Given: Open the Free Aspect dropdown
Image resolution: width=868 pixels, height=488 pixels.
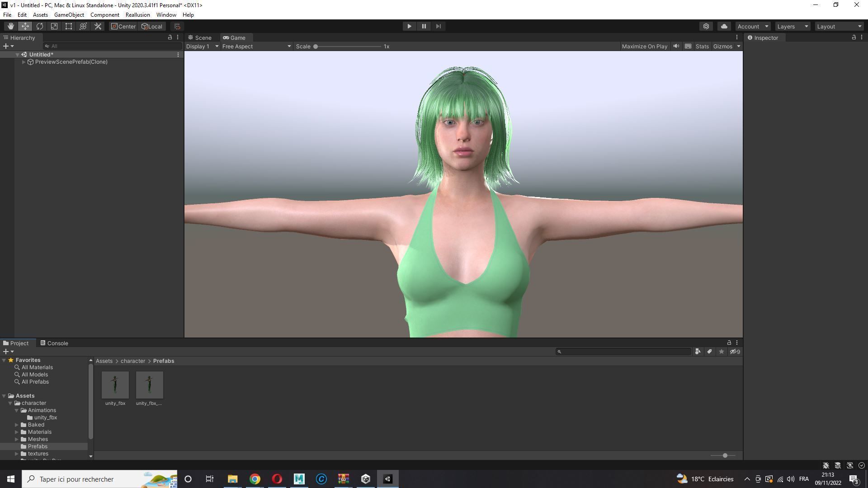Looking at the screenshot, I should point(256,46).
